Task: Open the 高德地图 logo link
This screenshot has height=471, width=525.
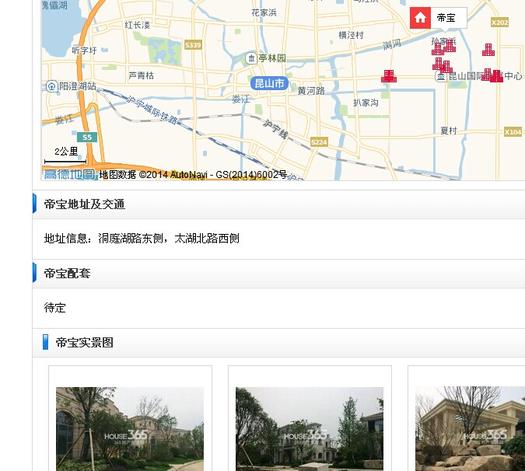Action: (x=70, y=174)
